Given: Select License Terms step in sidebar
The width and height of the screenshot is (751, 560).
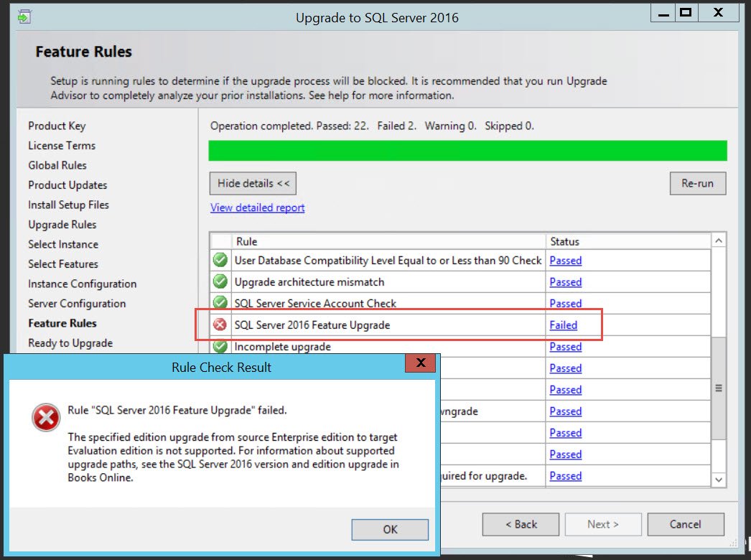Looking at the screenshot, I should [62, 145].
